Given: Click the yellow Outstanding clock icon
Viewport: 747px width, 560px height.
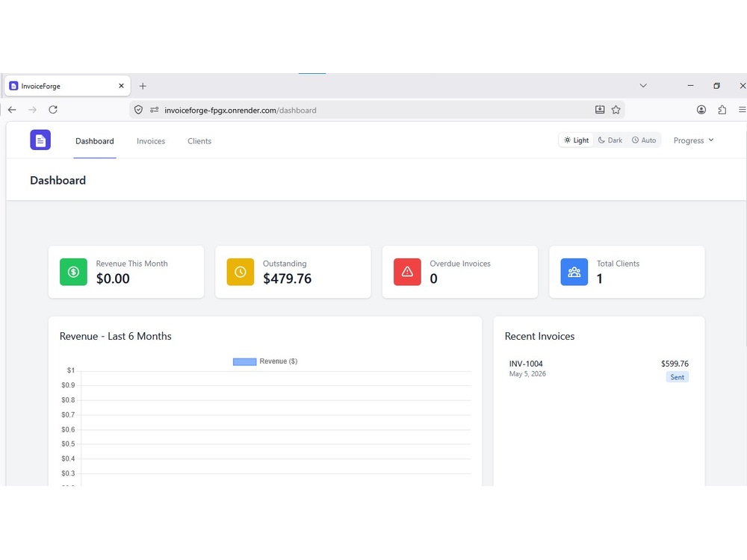Looking at the screenshot, I should pyautogui.click(x=240, y=272).
